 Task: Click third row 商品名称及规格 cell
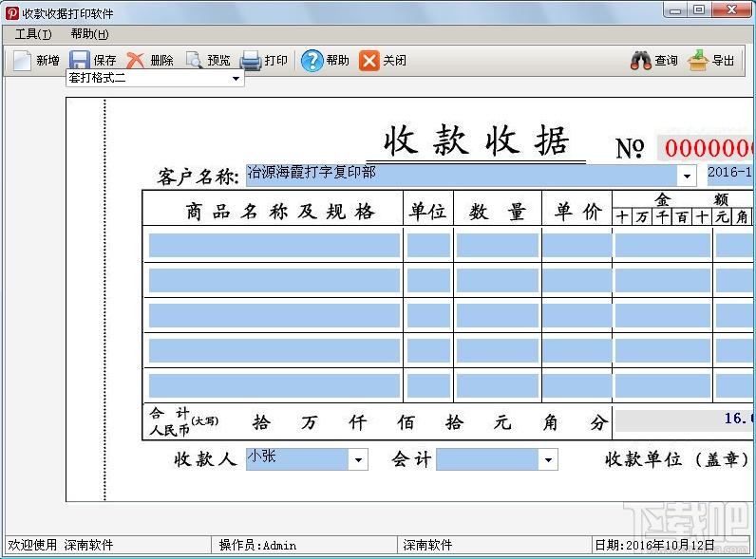coord(274,316)
